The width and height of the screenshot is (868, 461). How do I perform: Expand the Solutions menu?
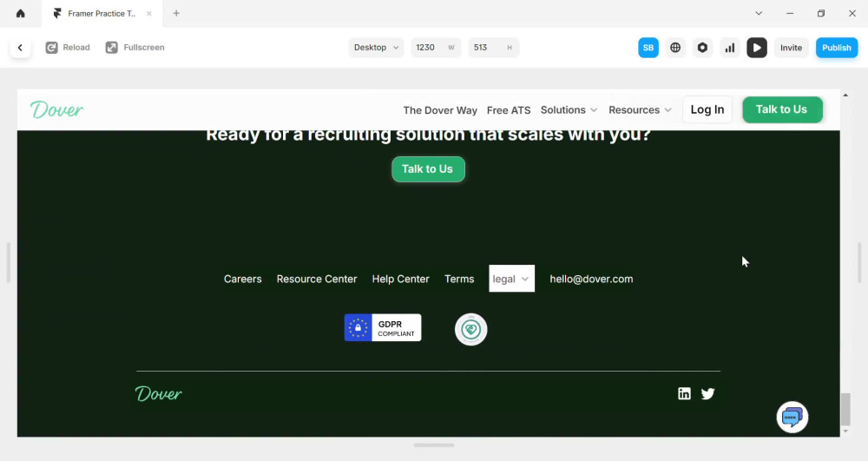[x=569, y=110]
